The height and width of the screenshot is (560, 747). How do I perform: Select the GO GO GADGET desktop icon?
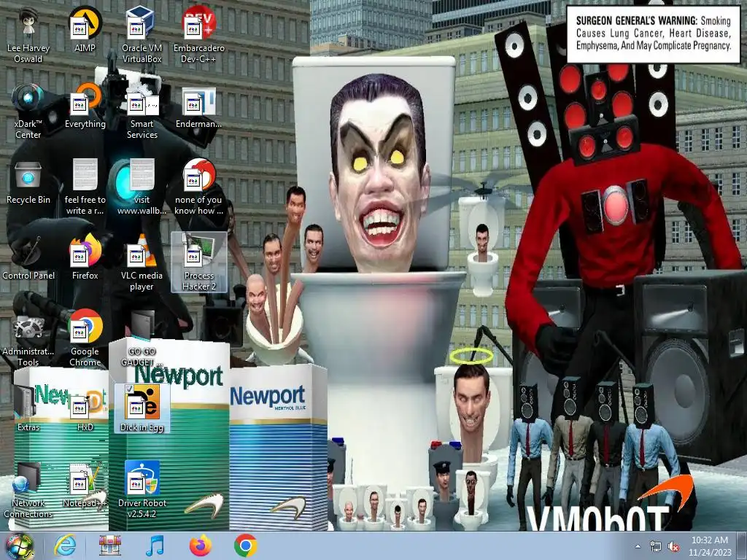[142, 338]
